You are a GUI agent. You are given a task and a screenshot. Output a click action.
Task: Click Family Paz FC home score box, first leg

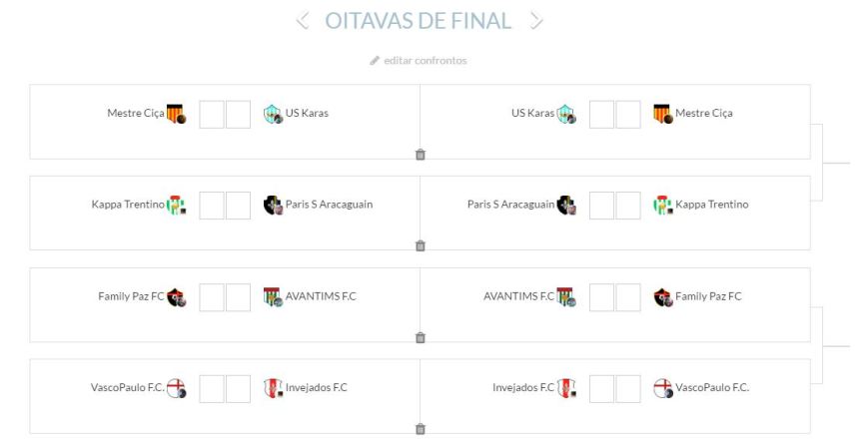tap(212, 297)
